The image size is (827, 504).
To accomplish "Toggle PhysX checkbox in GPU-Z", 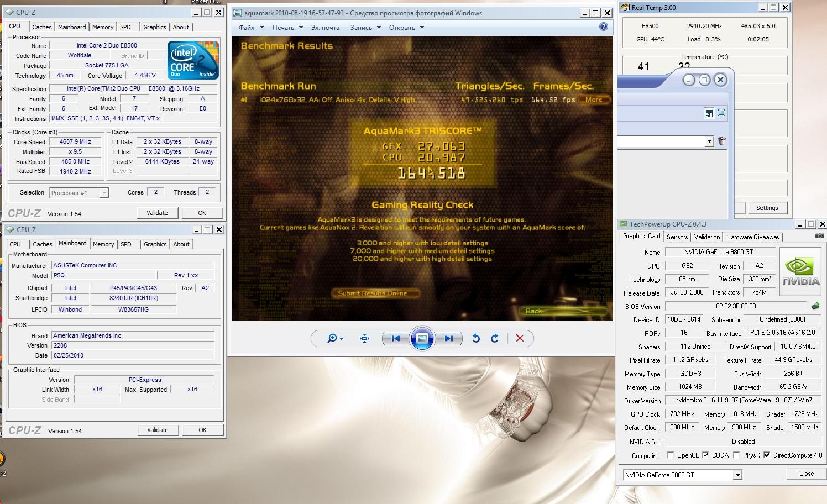I will click(x=736, y=455).
